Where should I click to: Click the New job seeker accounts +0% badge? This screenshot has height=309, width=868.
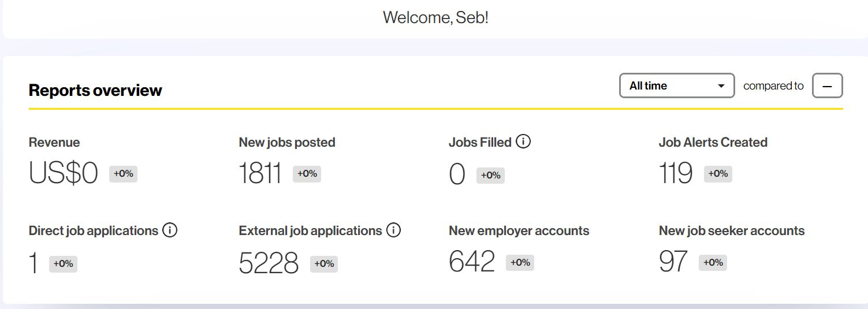[713, 262]
